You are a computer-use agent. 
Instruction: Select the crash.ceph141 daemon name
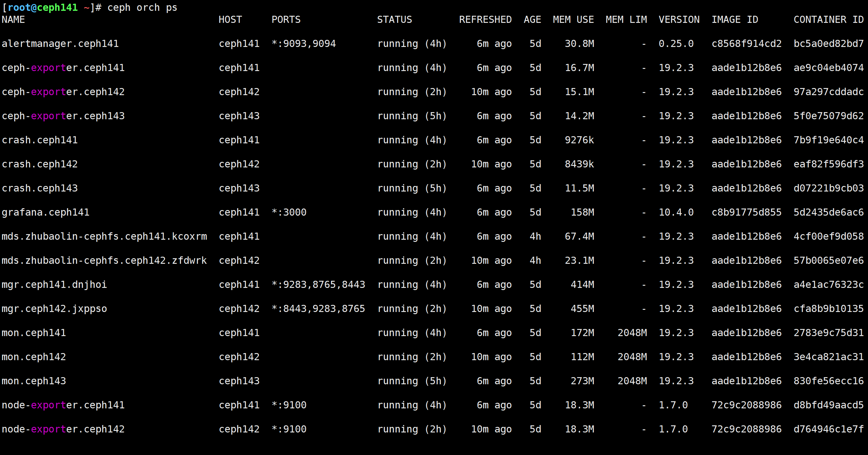pyautogui.click(x=40, y=140)
